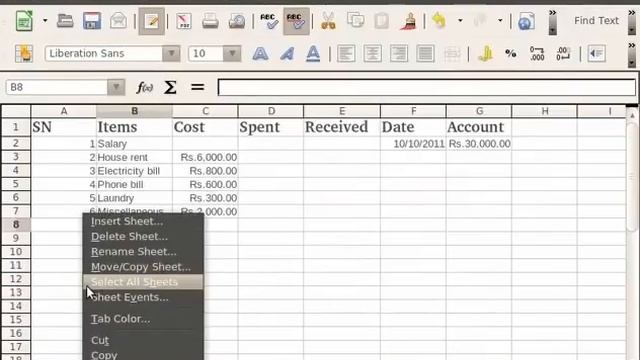Choose Cut from context menu
Image resolution: width=640 pixels, height=360 pixels.
pyautogui.click(x=143, y=340)
